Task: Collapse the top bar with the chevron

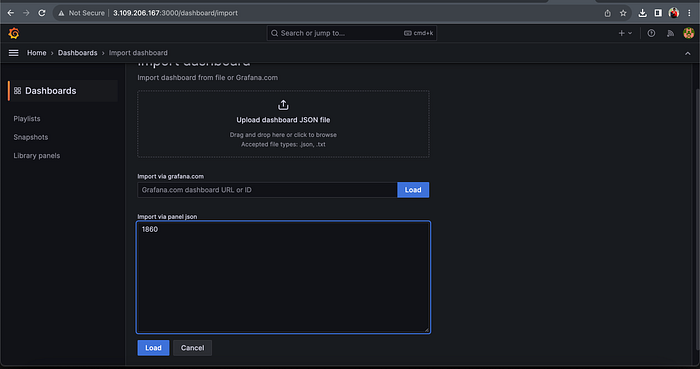Action: point(688,53)
